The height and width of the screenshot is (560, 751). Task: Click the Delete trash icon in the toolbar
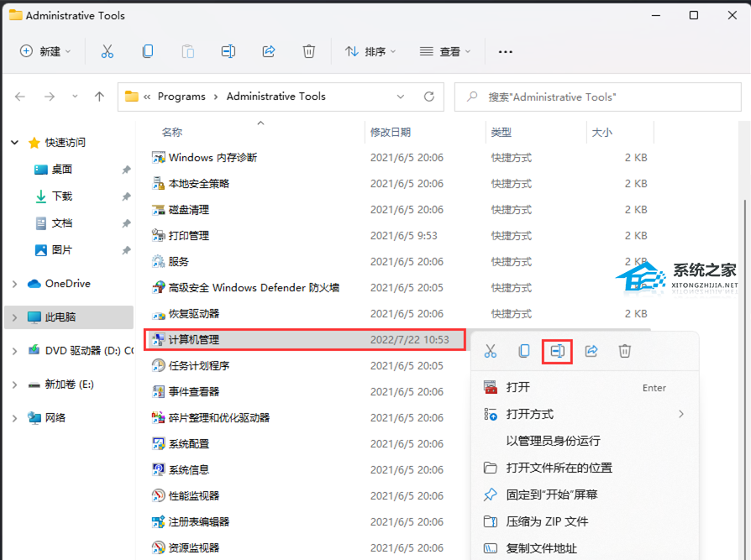coord(309,51)
